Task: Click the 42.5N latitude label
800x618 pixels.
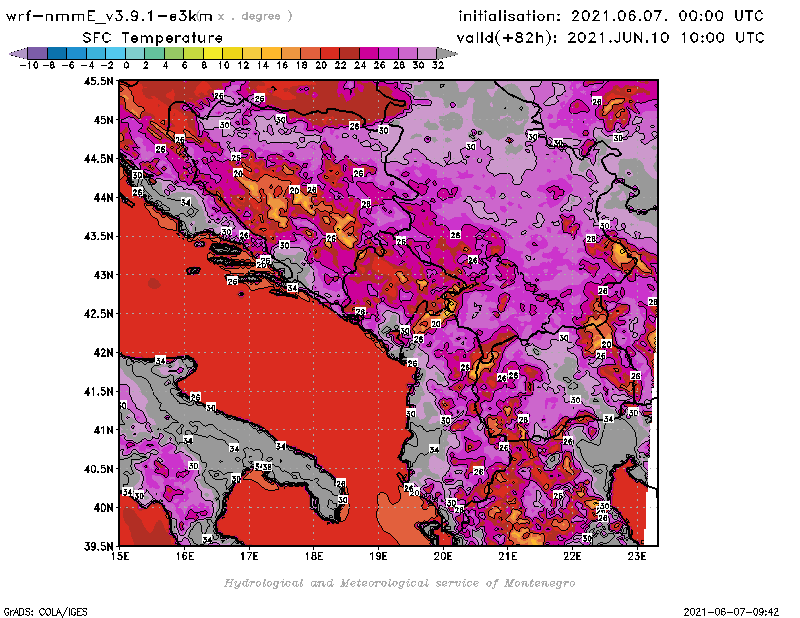Action: click(98, 314)
